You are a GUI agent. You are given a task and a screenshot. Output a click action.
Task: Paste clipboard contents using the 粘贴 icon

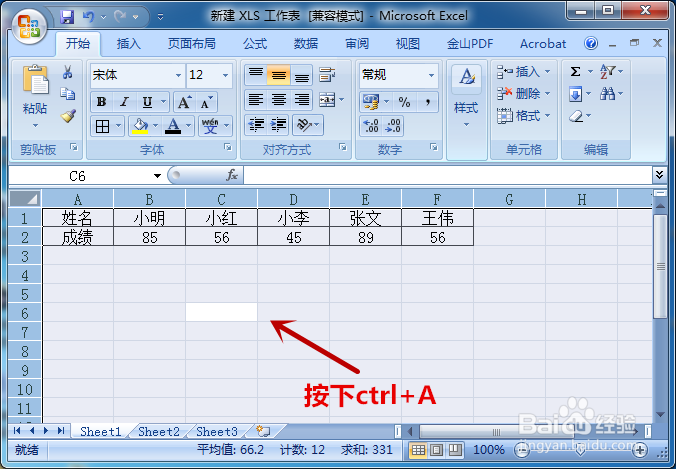35,80
